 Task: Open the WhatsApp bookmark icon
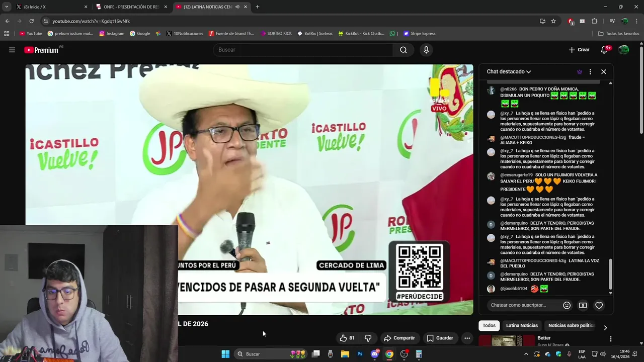click(392, 34)
